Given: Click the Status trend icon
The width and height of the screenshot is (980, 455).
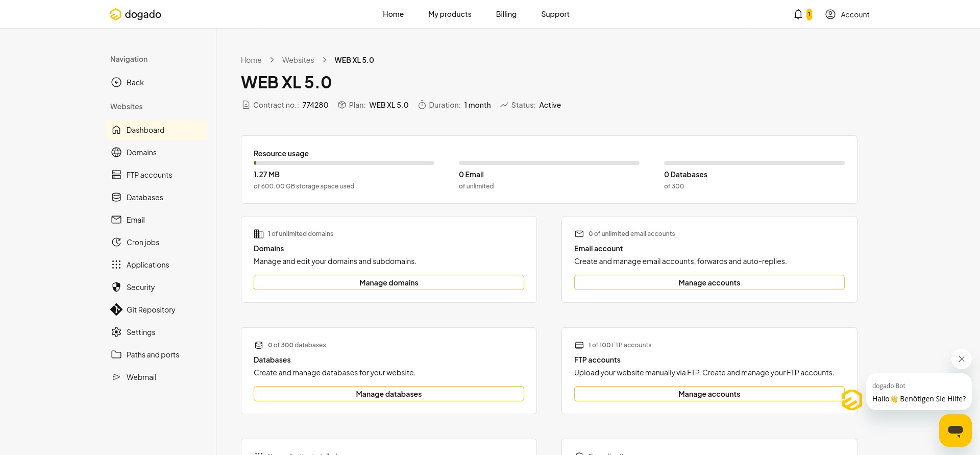Looking at the screenshot, I should [x=504, y=105].
